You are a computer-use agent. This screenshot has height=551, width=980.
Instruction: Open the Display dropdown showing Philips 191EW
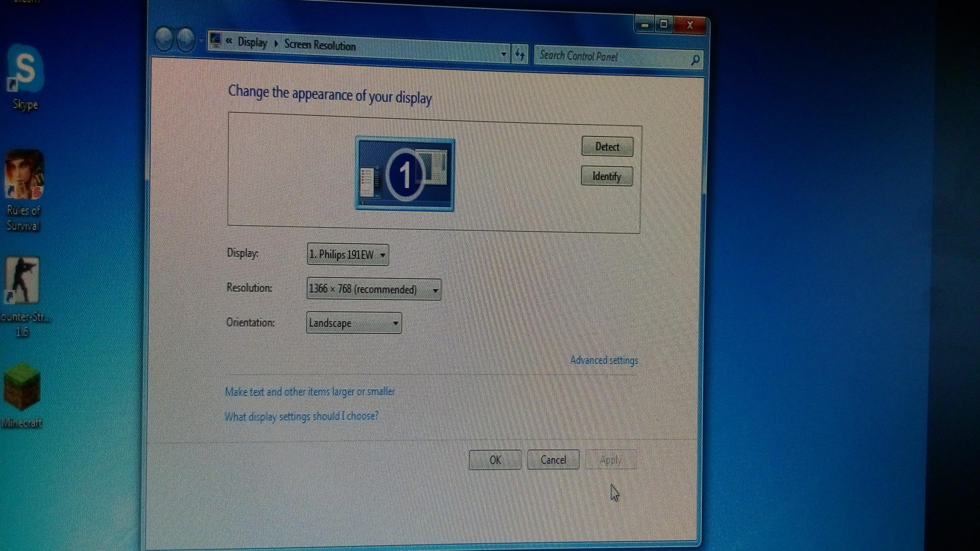348,254
